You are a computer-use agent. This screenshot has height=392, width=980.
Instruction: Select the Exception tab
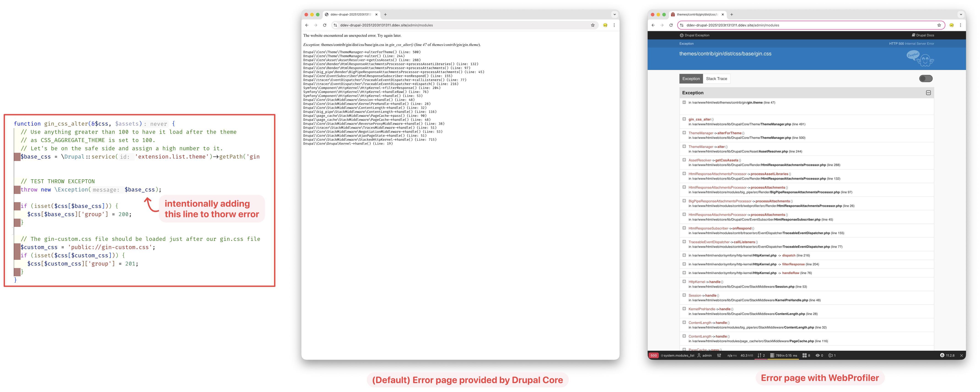691,79
